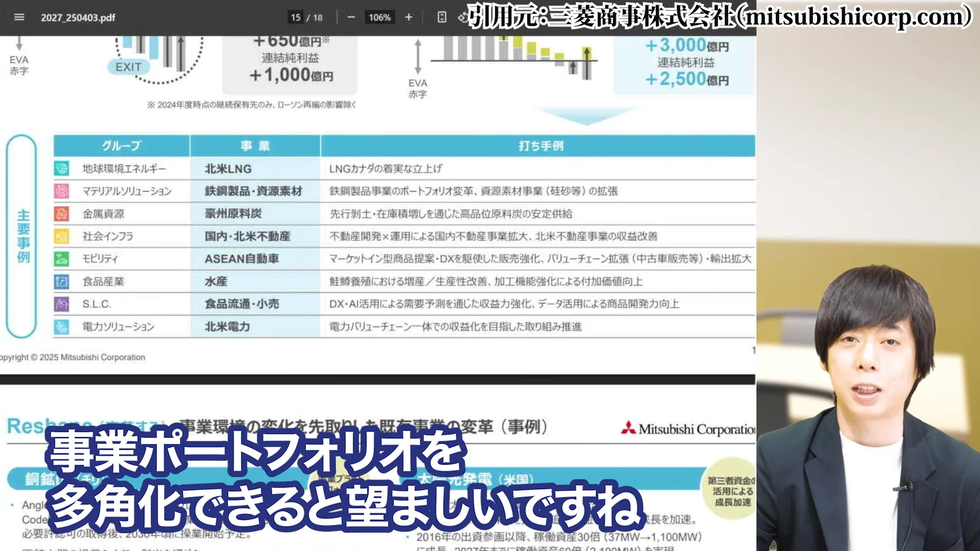Click the 事業 column header

coord(255,146)
